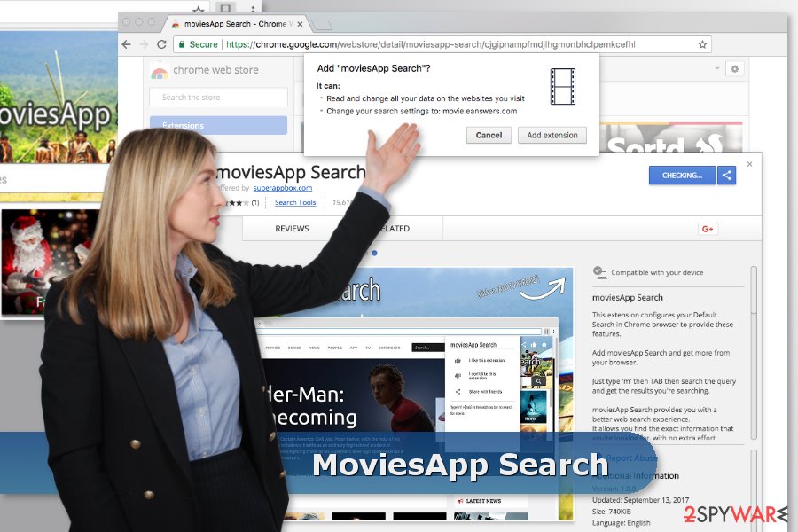Click the Santa thumbnail in the background window
This screenshot has height=532, width=798.
[51, 263]
